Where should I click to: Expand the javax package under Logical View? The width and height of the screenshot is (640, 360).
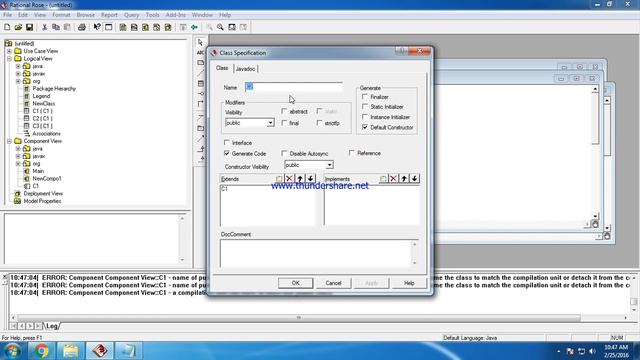tap(18, 74)
